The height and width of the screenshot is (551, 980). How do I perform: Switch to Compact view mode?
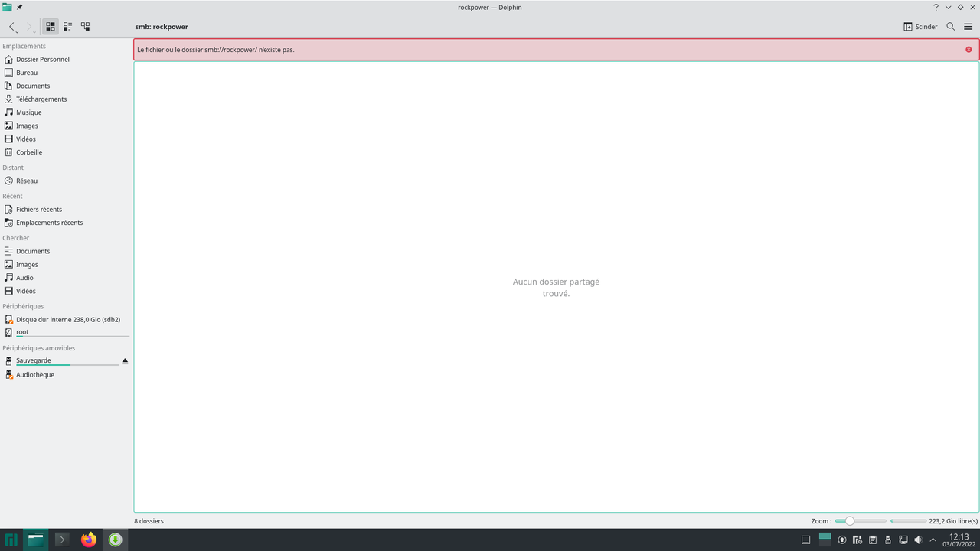(x=67, y=27)
